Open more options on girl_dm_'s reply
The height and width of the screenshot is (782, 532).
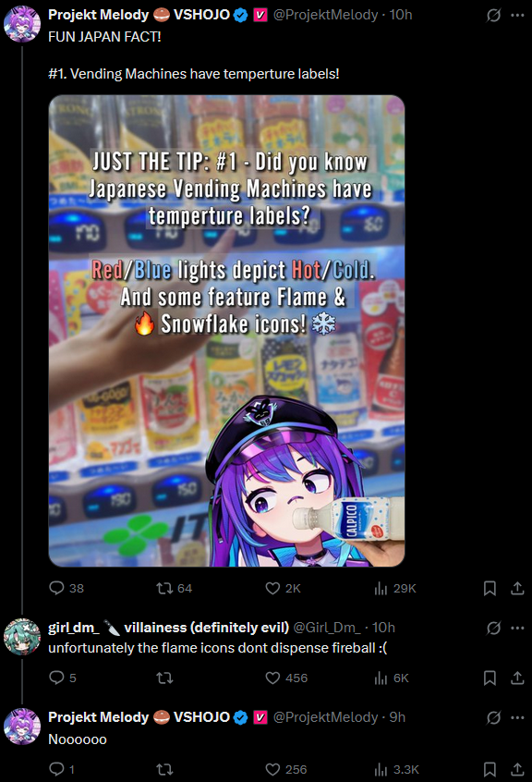coord(517,628)
